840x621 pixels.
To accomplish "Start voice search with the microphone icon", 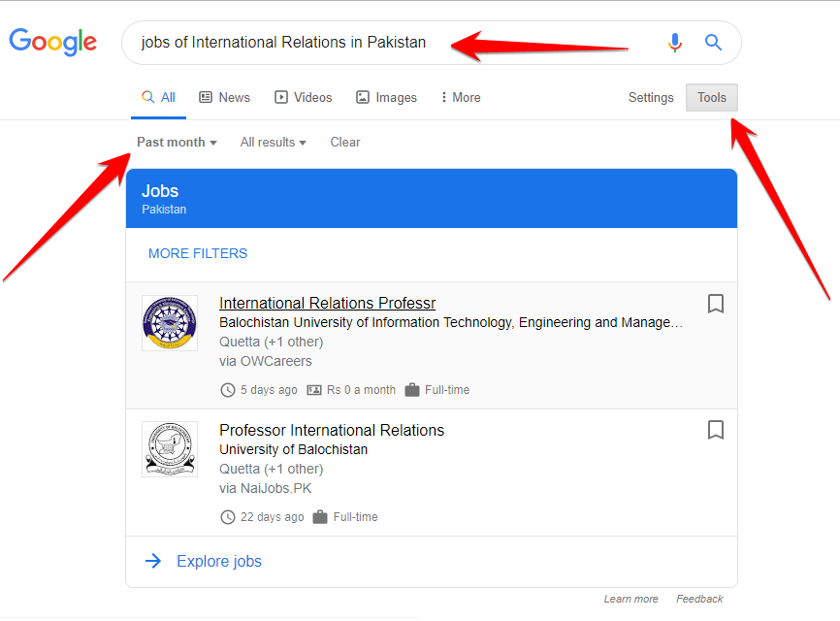I will (675, 43).
